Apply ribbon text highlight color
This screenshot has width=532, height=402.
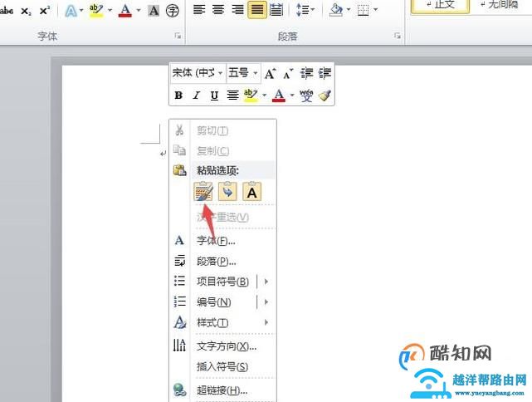click(96, 11)
